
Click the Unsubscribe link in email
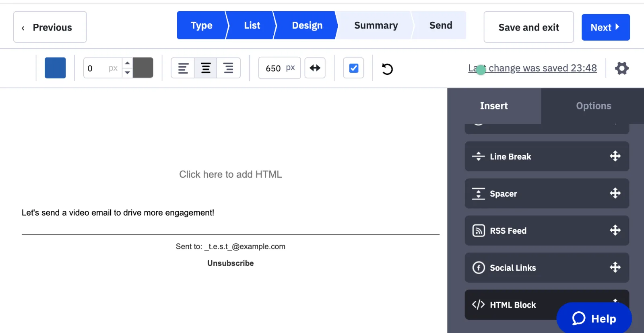point(231,263)
